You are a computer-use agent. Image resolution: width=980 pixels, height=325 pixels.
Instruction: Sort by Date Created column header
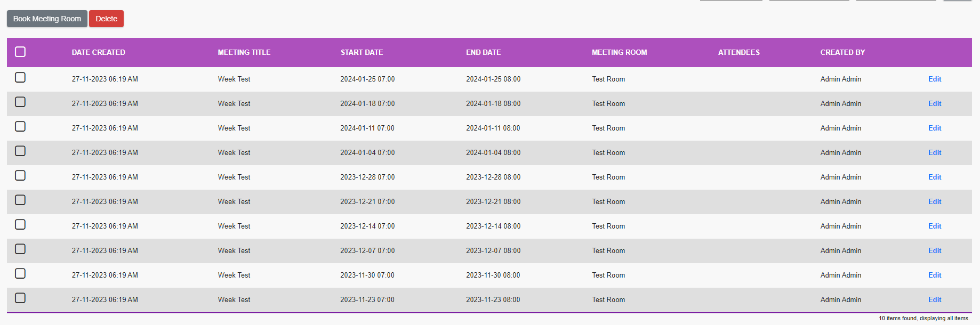tap(98, 52)
